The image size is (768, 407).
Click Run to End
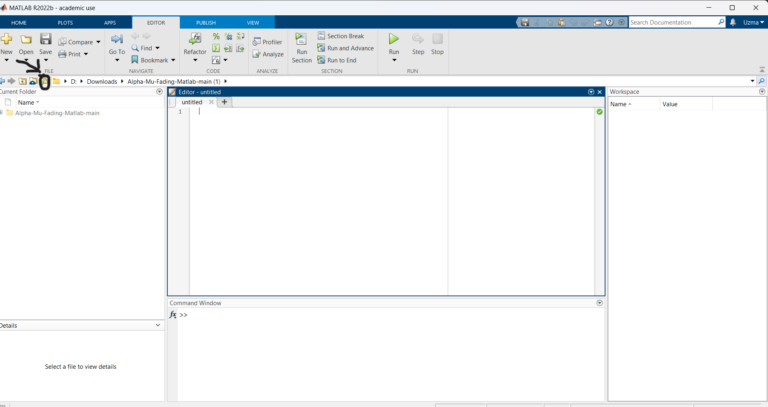click(337, 60)
